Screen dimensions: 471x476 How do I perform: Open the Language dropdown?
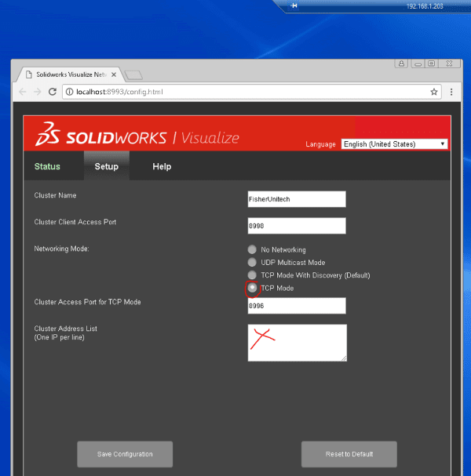pos(394,144)
